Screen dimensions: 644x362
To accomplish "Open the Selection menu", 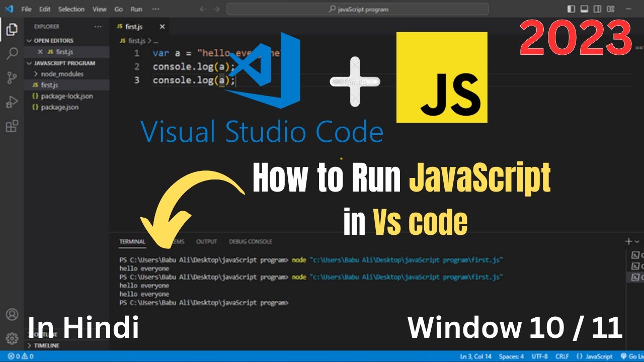I will [71, 9].
